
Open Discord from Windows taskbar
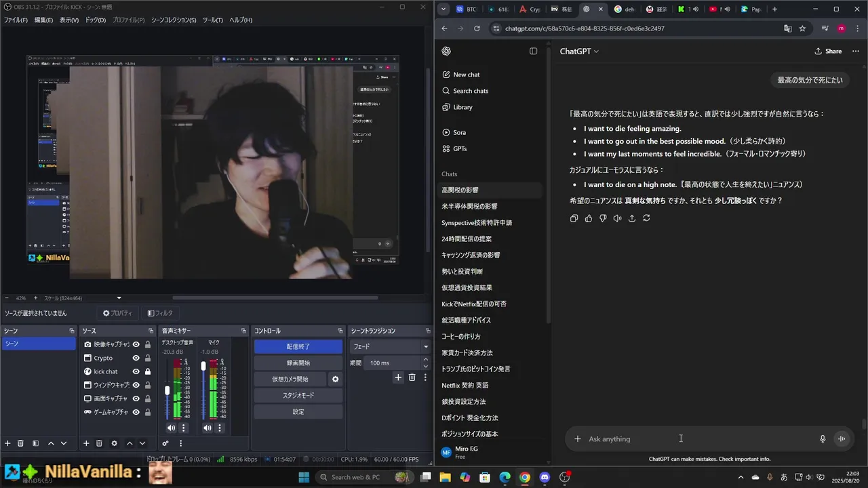coord(545,477)
